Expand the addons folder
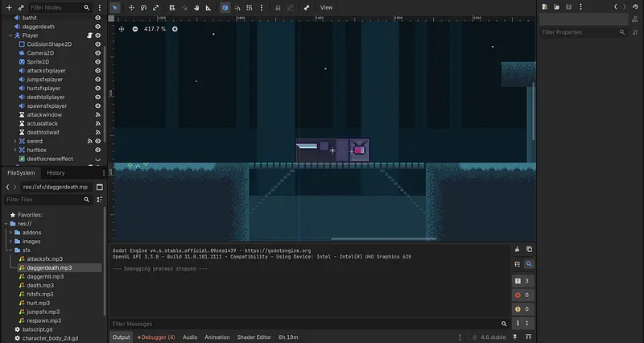Screen dimensions: 644x343 pos(10,232)
